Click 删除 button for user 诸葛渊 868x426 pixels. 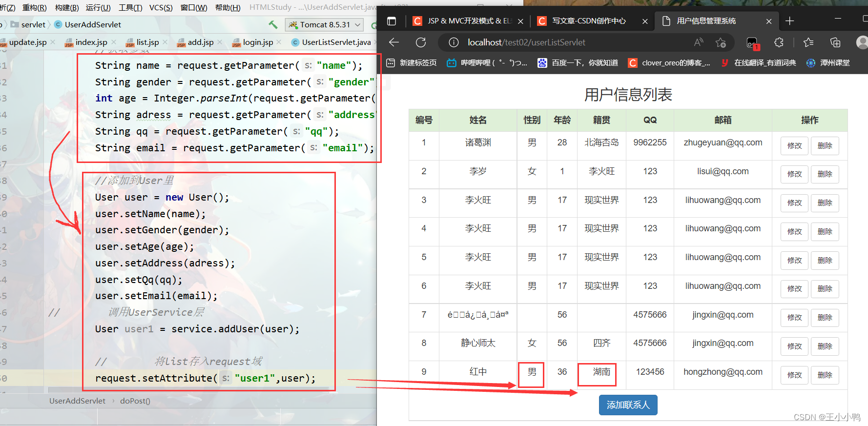tap(825, 146)
